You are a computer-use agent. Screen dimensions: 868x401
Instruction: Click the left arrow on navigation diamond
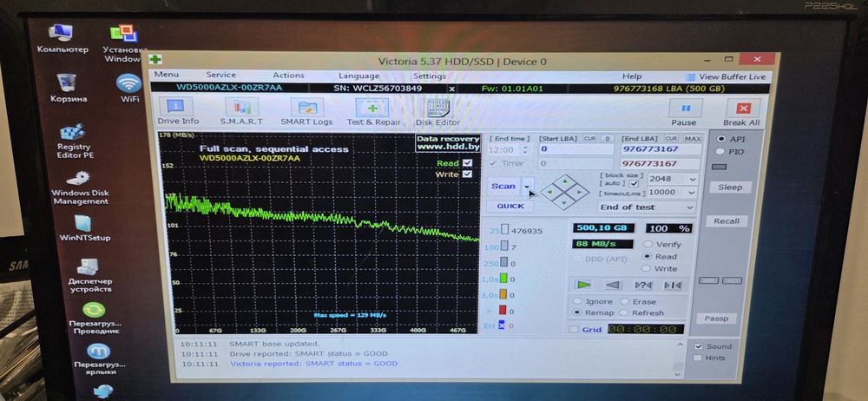pos(548,192)
